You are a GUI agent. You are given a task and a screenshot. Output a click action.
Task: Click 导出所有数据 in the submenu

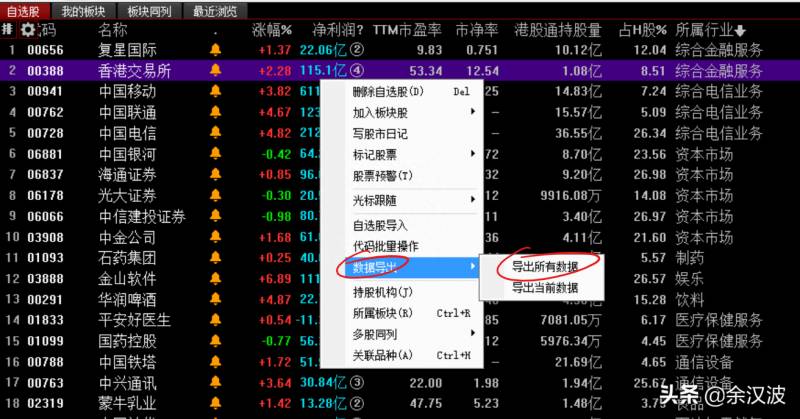coord(545,266)
